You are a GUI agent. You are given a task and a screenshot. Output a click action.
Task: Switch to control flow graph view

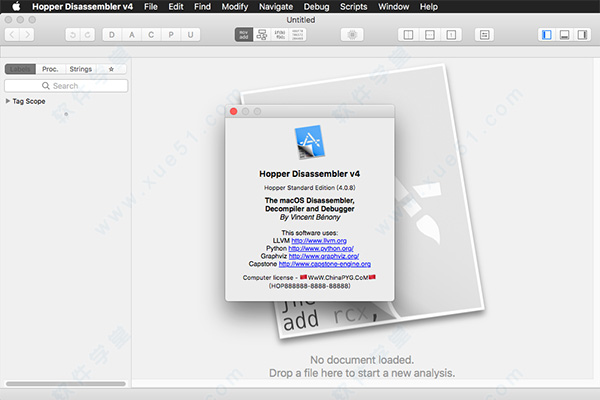point(262,35)
